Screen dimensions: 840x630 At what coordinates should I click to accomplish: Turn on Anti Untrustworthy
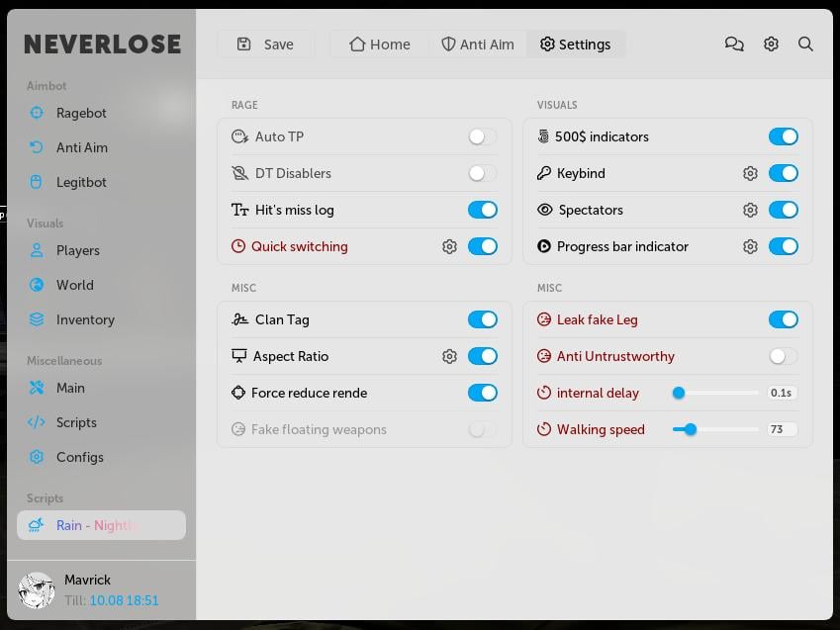[783, 356]
